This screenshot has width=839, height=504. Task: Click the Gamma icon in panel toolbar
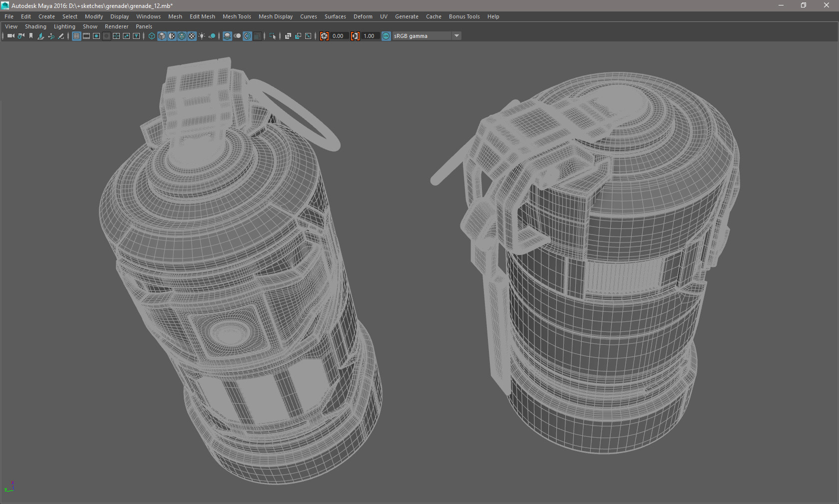355,36
